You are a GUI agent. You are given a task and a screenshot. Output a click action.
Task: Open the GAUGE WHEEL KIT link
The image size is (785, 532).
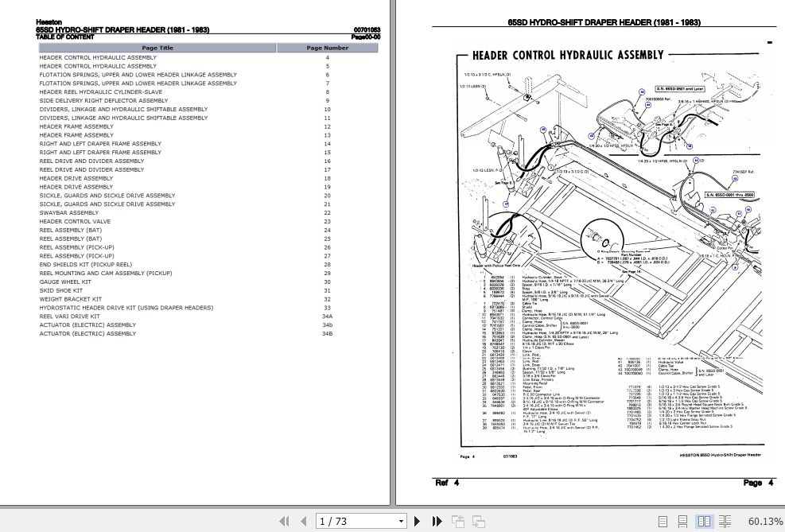[64, 282]
